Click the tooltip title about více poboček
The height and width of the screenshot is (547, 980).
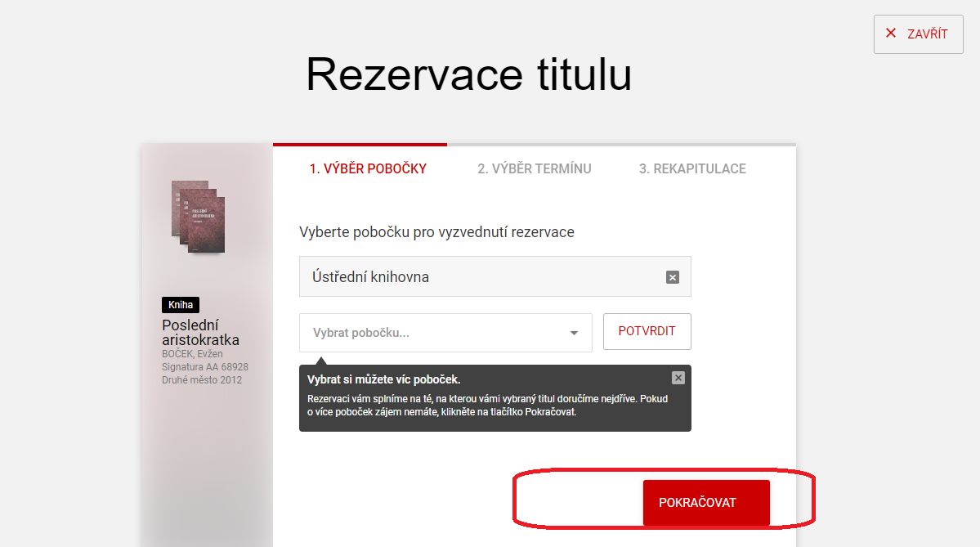384,379
